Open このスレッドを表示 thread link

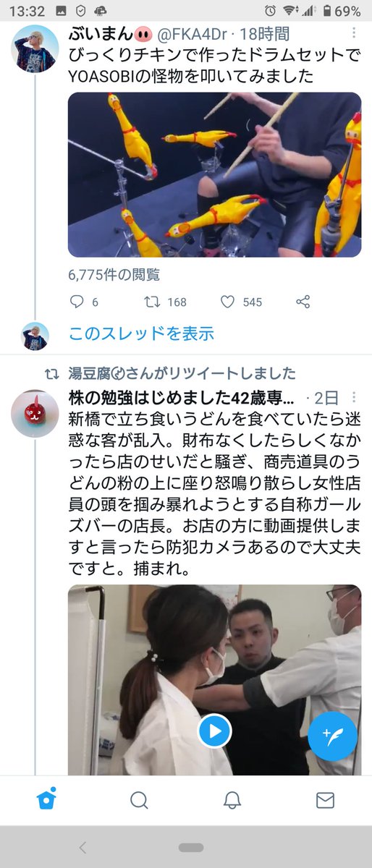141,334
